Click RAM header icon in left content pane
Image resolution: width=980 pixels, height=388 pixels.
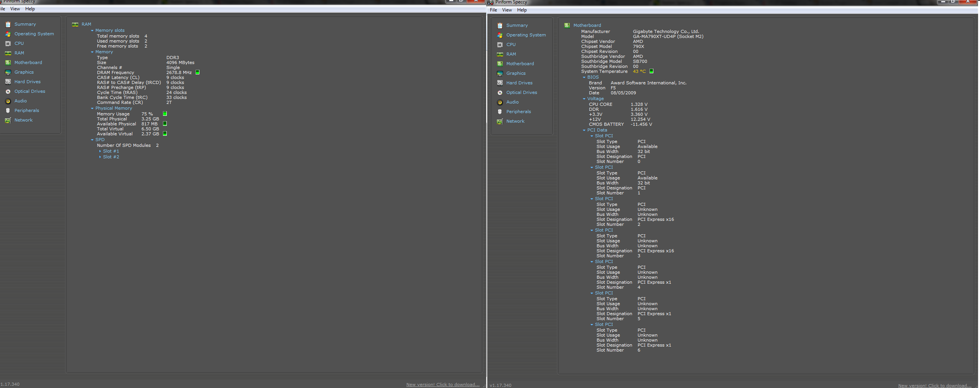click(75, 24)
